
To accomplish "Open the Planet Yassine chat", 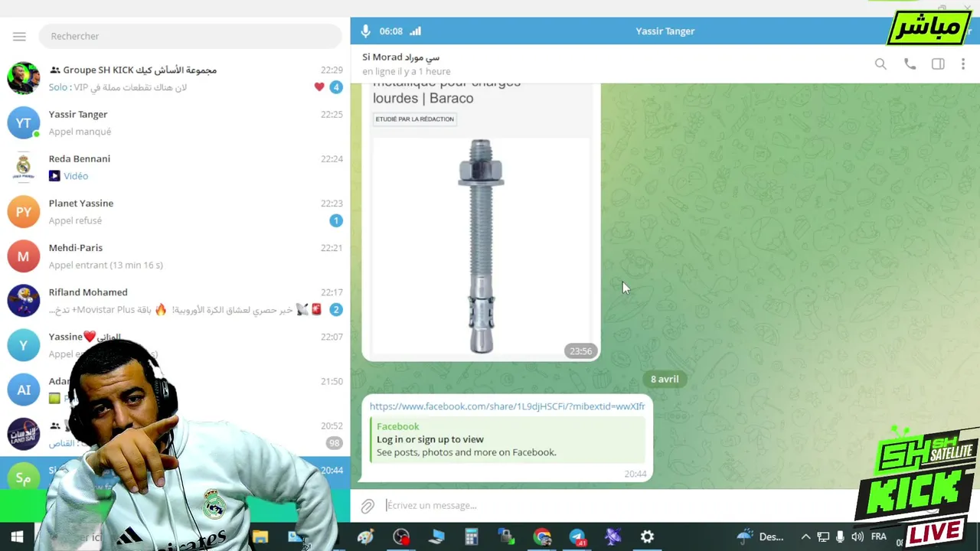I will point(175,211).
